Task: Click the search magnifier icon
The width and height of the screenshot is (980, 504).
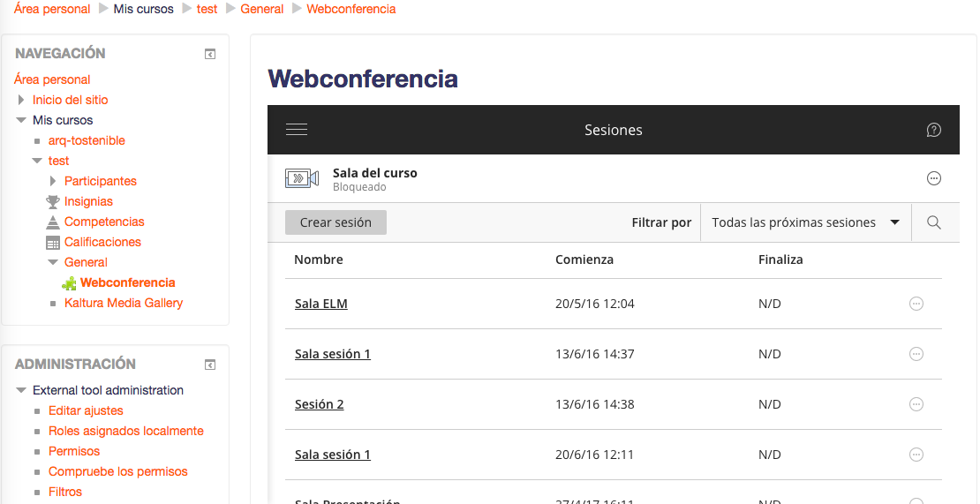Action: (934, 223)
